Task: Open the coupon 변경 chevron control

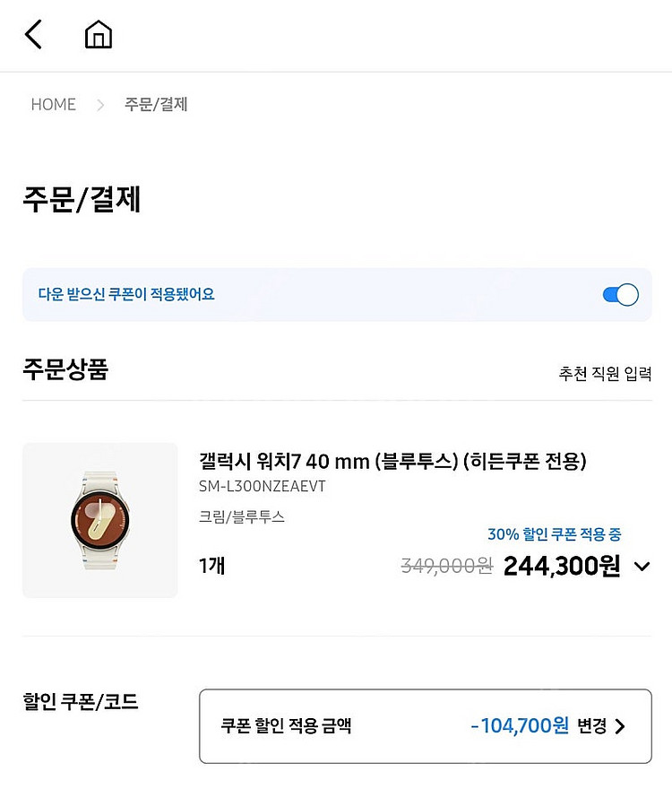Action: (x=620, y=726)
